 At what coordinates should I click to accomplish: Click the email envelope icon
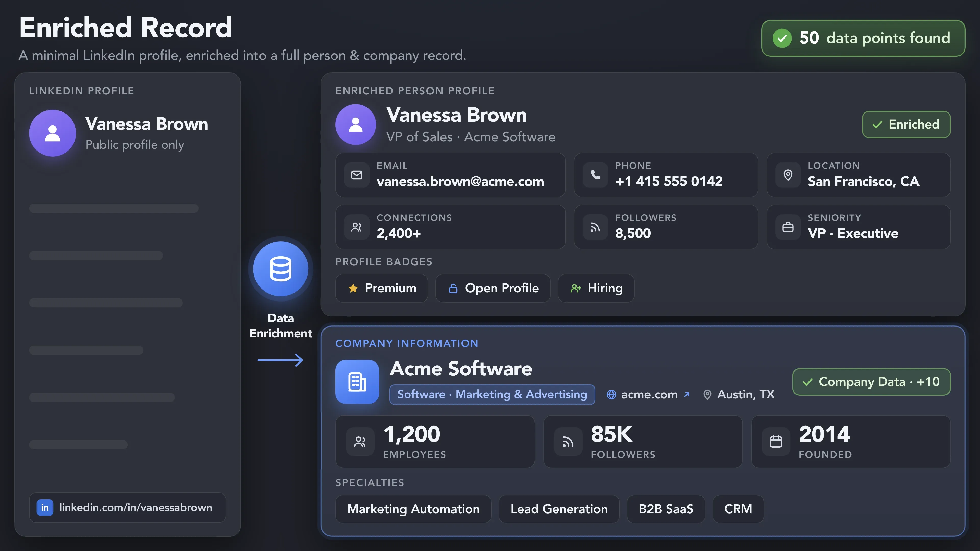point(357,175)
